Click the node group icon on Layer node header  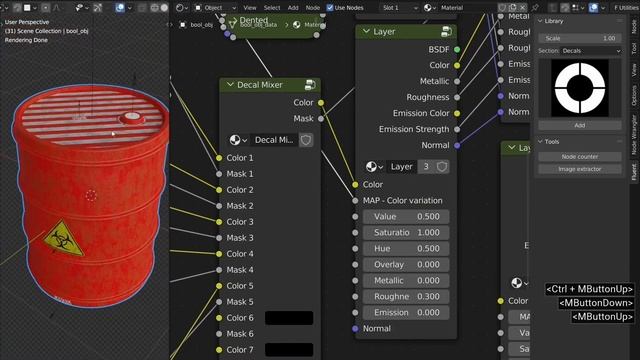tap(446, 31)
